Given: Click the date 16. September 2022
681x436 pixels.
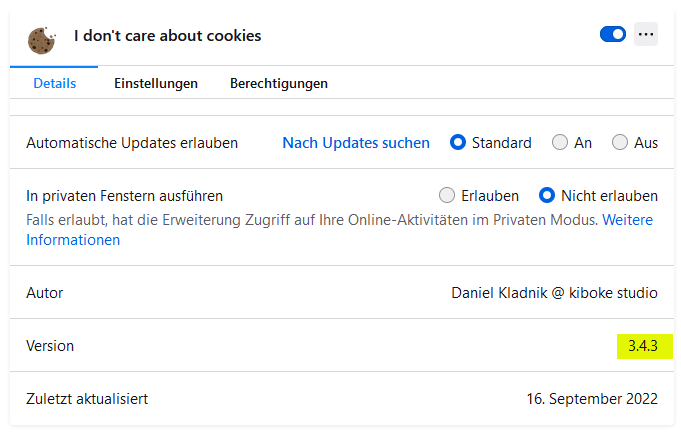Looking at the screenshot, I should coord(592,399).
